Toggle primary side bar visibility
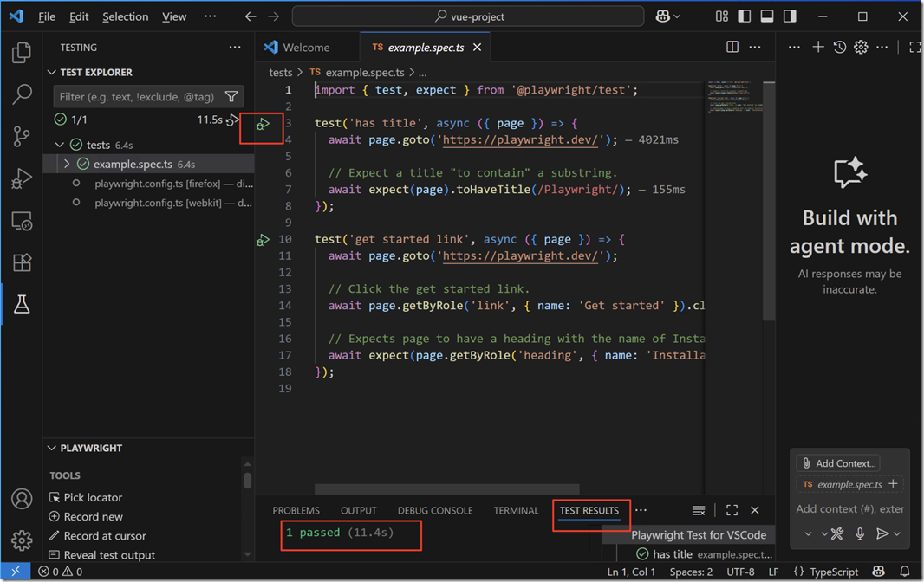 tap(745, 16)
